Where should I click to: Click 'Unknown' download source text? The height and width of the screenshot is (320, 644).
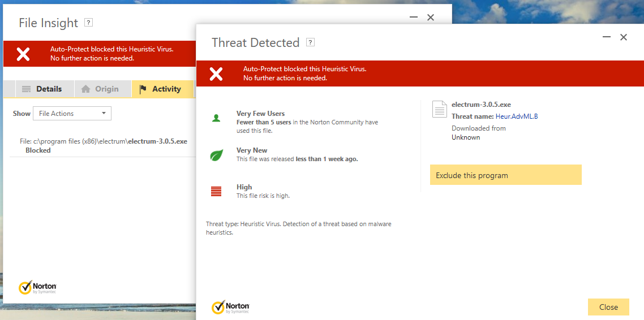[x=466, y=137]
